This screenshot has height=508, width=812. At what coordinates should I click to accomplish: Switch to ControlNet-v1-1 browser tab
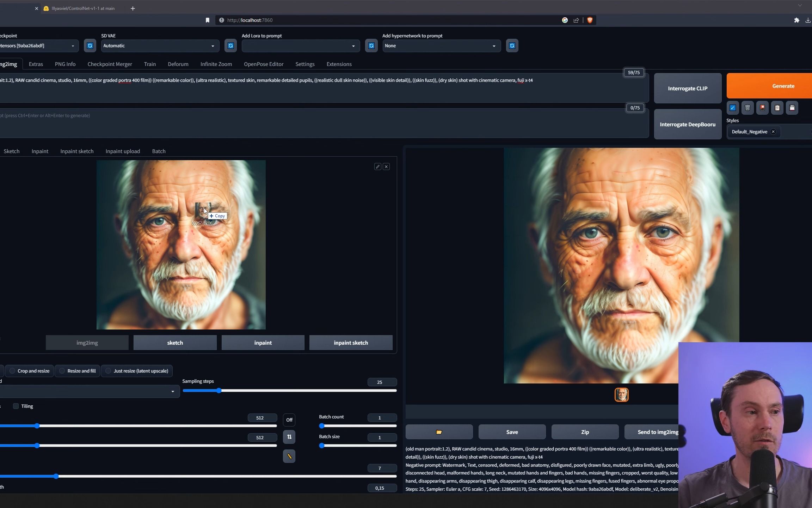point(83,8)
